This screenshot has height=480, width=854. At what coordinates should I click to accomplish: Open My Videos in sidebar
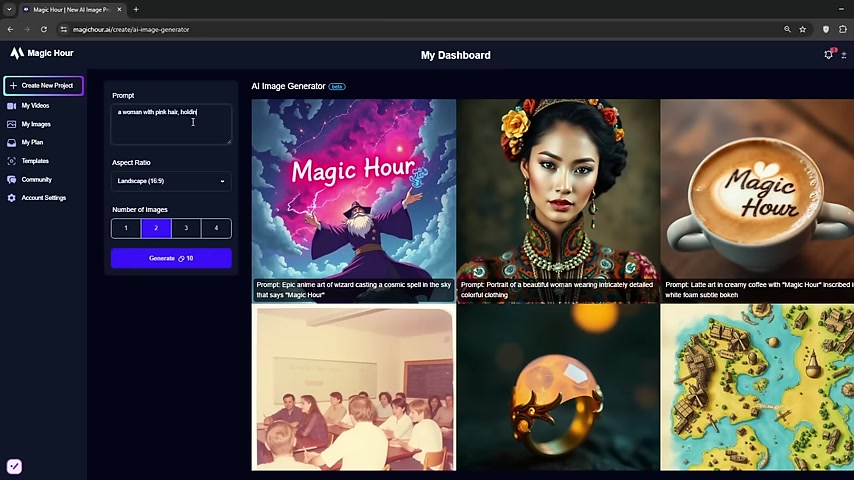point(35,106)
